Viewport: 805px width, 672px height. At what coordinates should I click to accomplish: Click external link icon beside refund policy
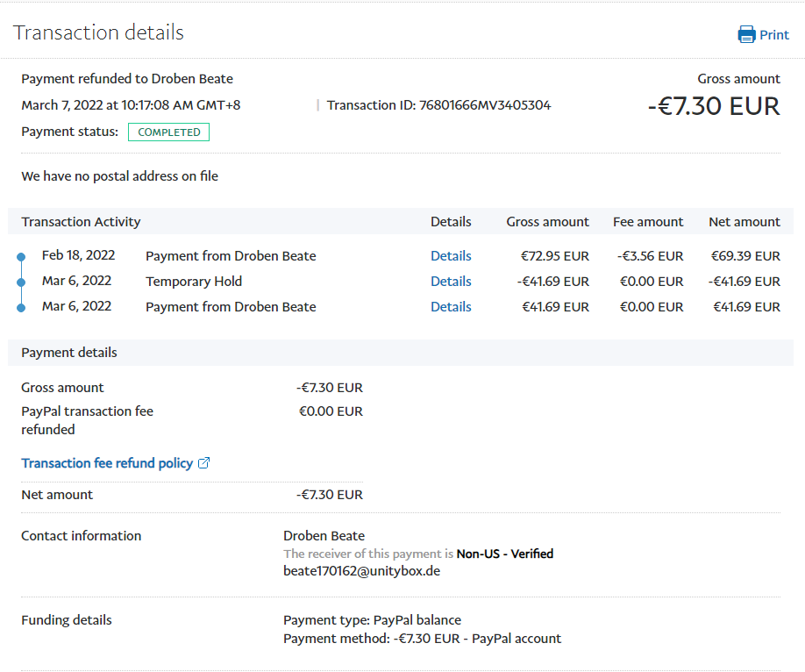(204, 463)
